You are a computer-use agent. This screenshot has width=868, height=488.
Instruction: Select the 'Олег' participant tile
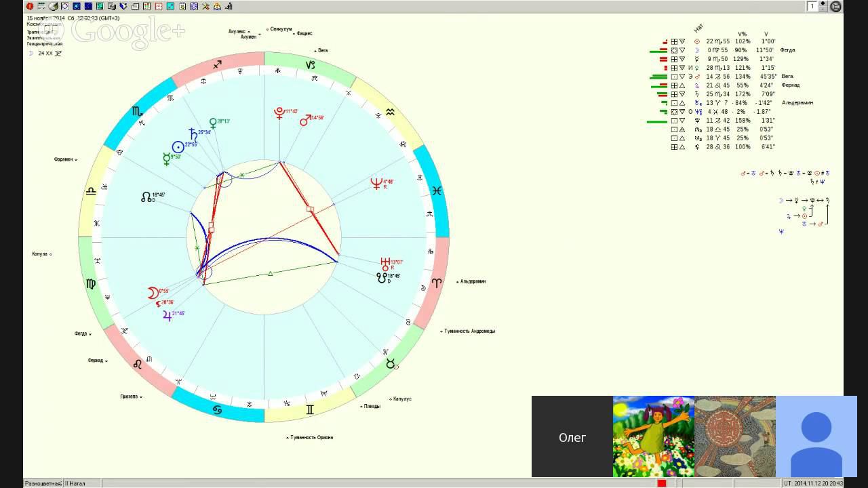(x=572, y=436)
